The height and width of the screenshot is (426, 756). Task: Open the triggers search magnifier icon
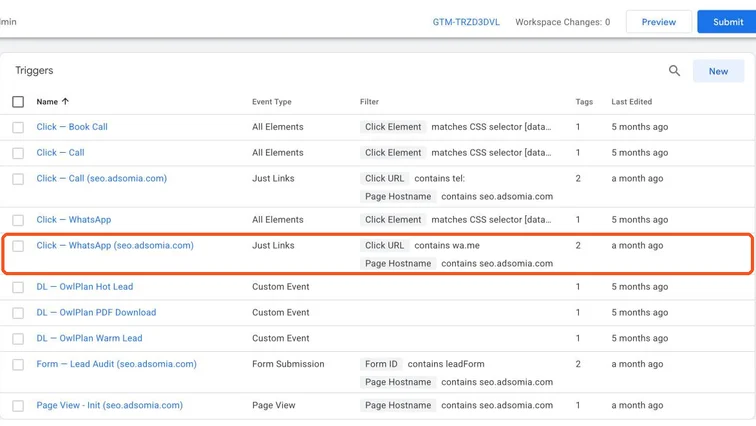[674, 71]
